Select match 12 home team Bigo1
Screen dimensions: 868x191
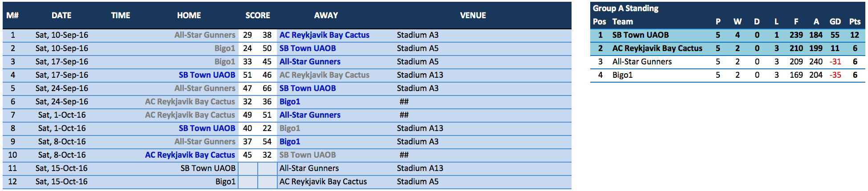tap(225, 182)
